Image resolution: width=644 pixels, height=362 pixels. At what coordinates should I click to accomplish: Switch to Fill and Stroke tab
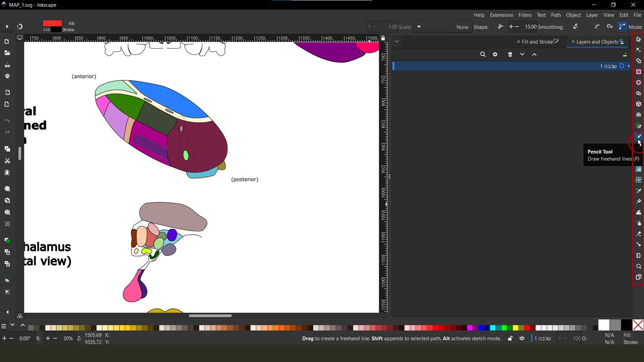[537, 42]
